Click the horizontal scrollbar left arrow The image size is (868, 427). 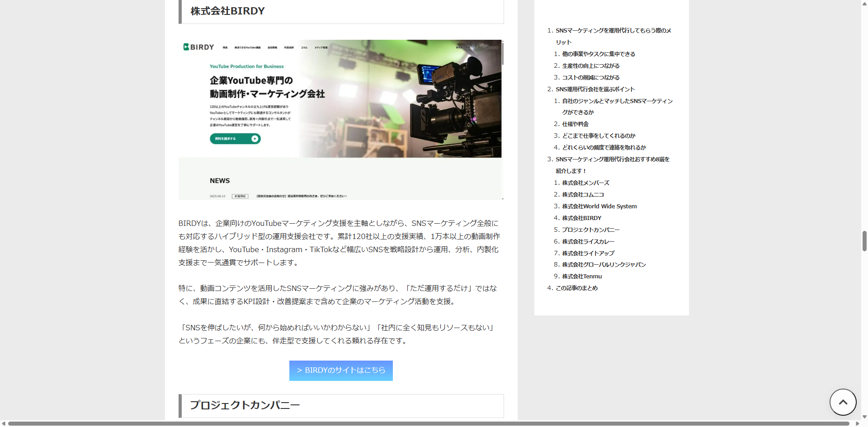pyautogui.click(x=4, y=423)
